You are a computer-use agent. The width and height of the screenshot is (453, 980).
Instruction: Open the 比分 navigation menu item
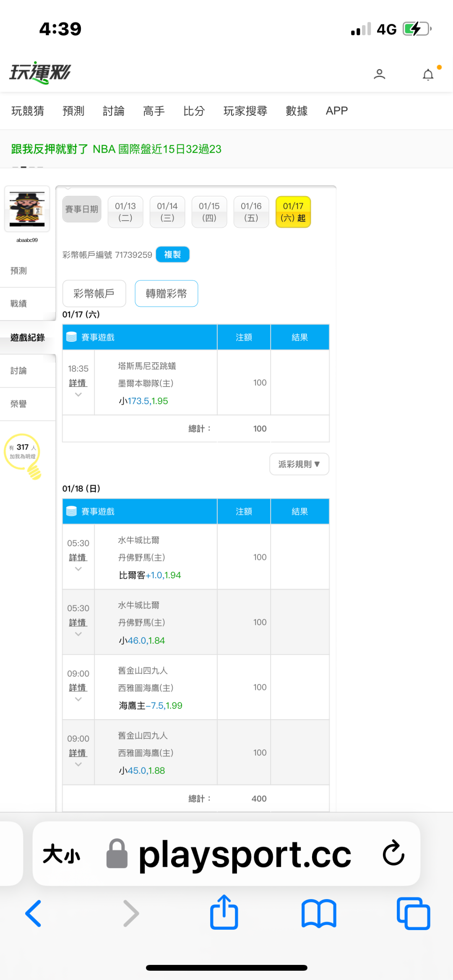pyautogui.click(x=194, y=111)
